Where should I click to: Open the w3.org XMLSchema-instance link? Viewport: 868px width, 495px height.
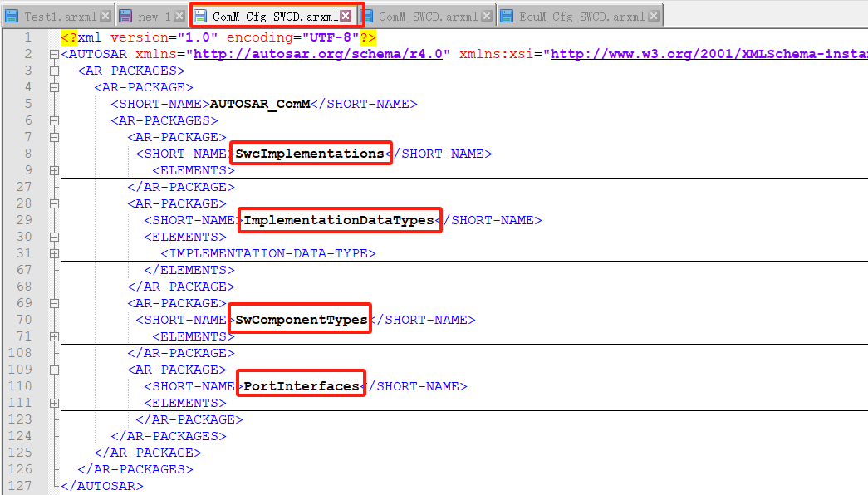[x=709, y=54]
